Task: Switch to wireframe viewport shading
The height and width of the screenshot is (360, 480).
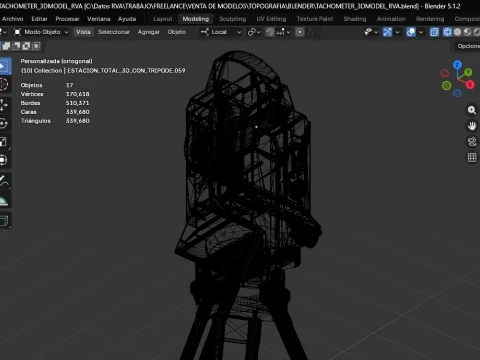Action: coord(447,32)
